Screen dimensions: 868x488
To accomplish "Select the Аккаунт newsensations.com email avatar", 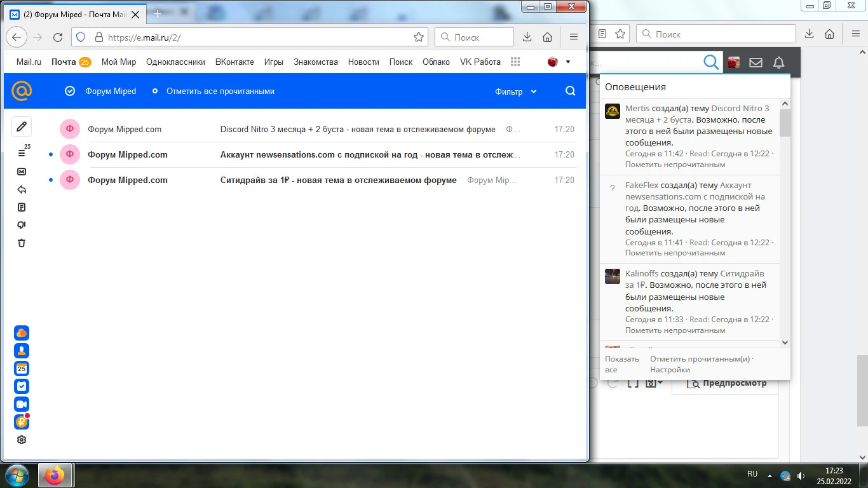I will [70, 154].
